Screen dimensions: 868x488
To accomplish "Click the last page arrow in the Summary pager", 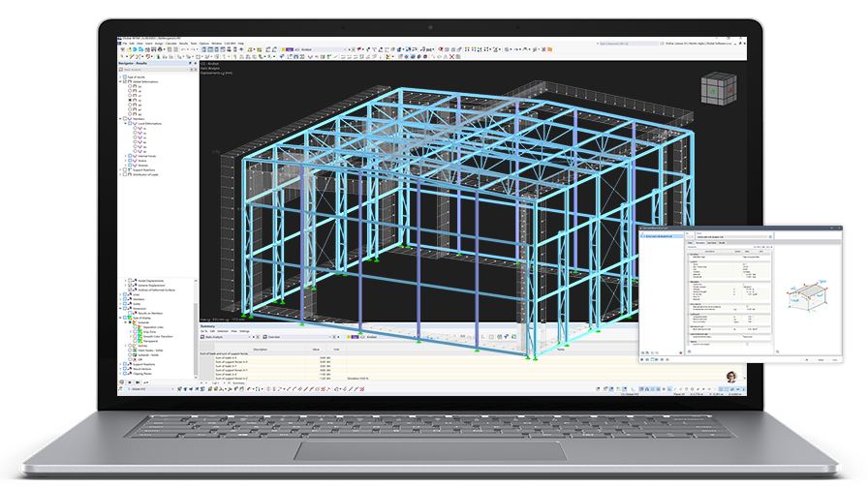I will pyautogui.click(x=229, y=382).
